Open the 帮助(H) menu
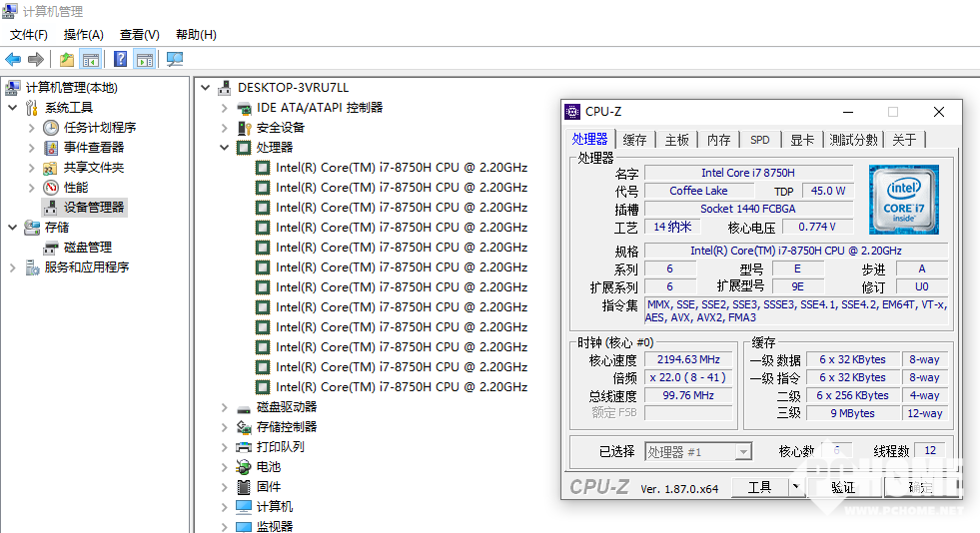Screen dimensions: 980x533 click(x=196, y=34)
